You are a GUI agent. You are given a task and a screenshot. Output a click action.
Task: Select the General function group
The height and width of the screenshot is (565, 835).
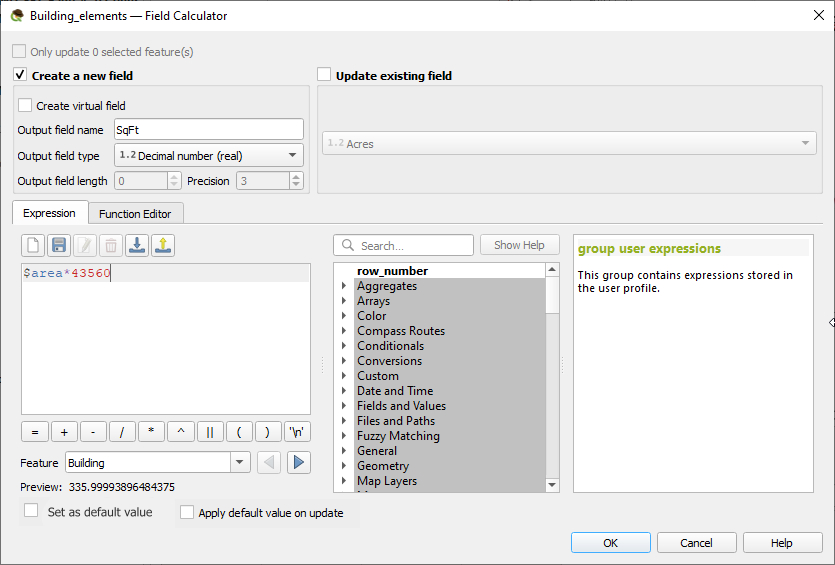click(376, 451)
